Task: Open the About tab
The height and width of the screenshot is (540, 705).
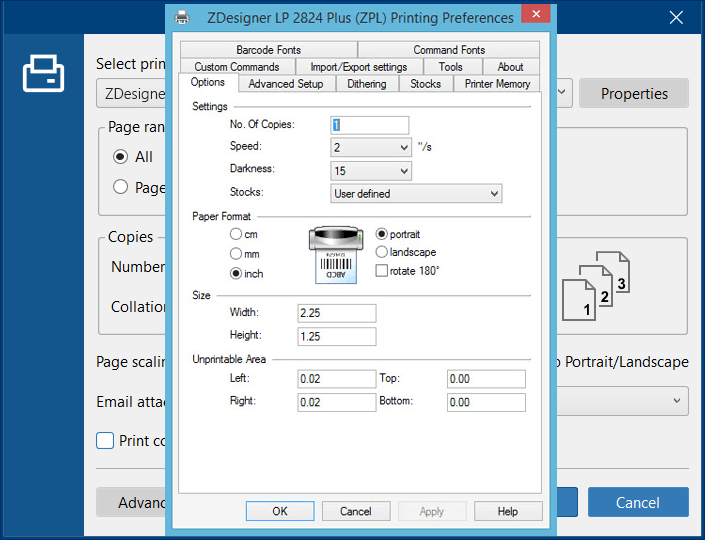Action: click(x=510, y=67)
